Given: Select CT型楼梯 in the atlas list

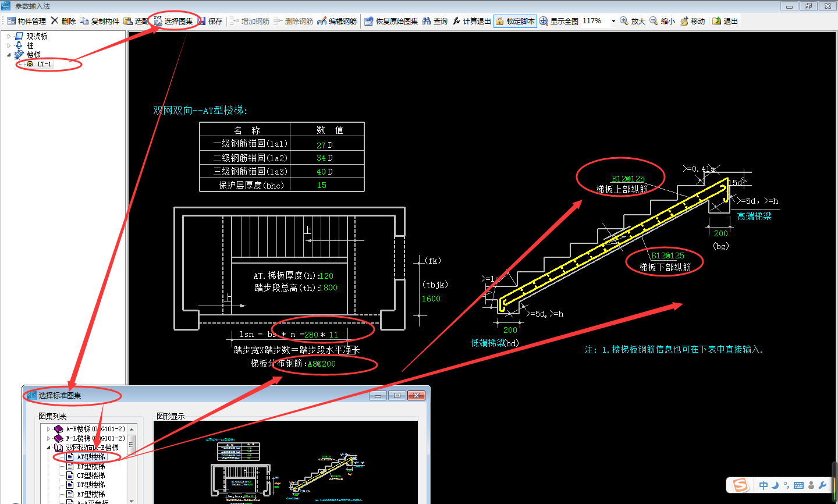Looking at the screenshot, I should pos(91,475).
